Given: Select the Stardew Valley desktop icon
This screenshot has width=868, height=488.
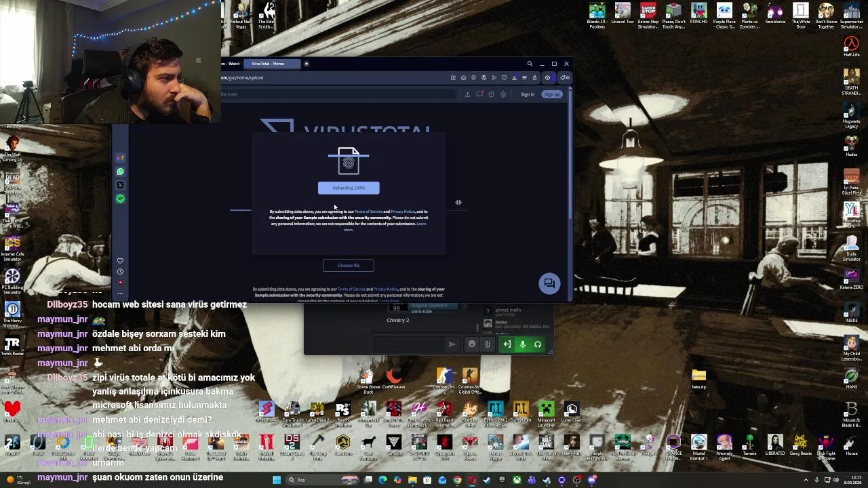Looking at the screenshot, I should [470, 412].
